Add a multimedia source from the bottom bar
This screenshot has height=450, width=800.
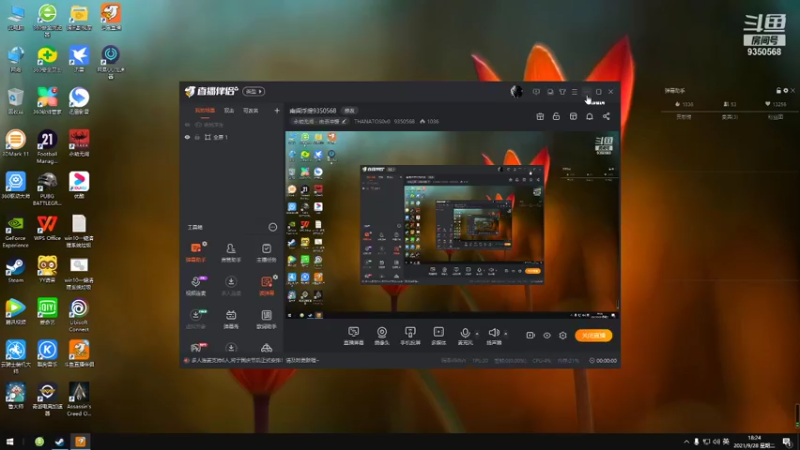pos(438,336)
